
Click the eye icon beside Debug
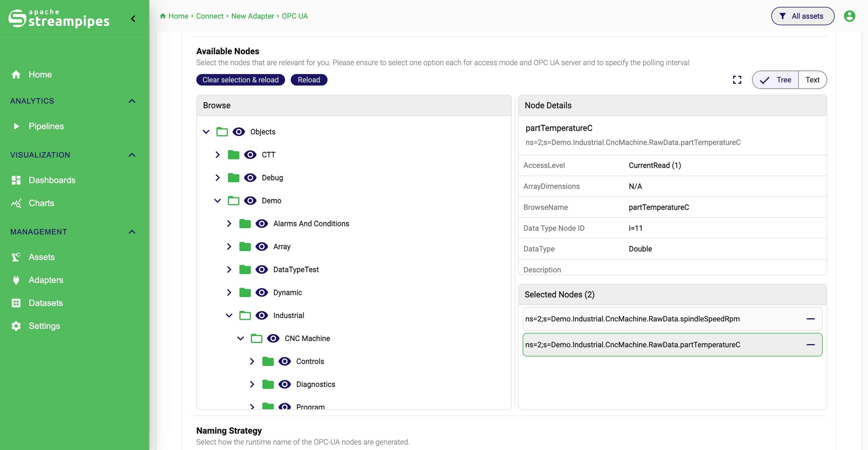(250, 178)
